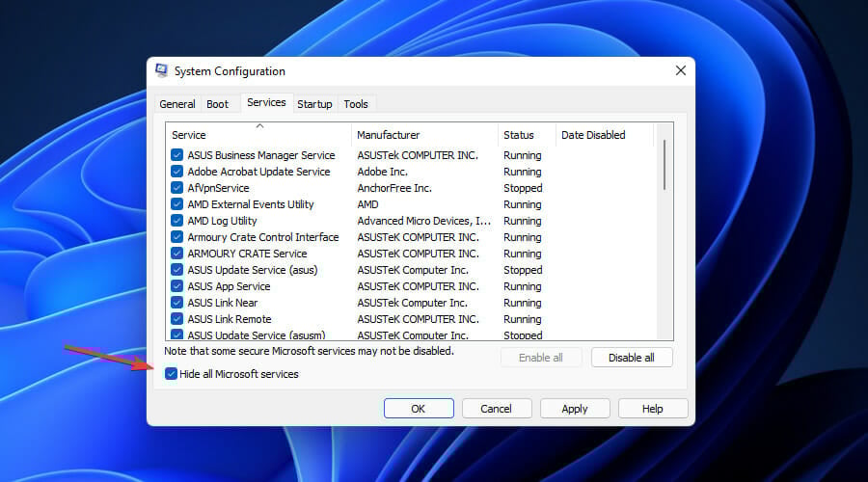868x482 pixels.
Task: Open the Startup tab
Action: (x=314, y=104)
